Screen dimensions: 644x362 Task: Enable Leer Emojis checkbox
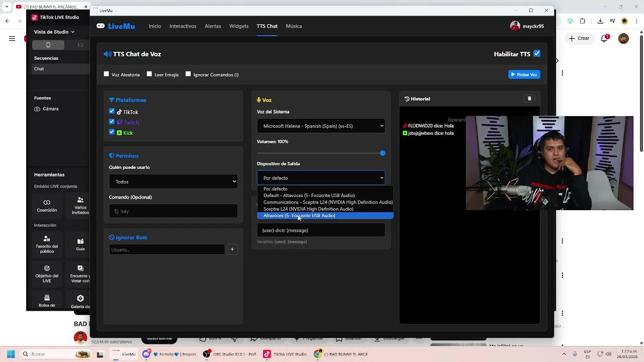pos(149,74)
